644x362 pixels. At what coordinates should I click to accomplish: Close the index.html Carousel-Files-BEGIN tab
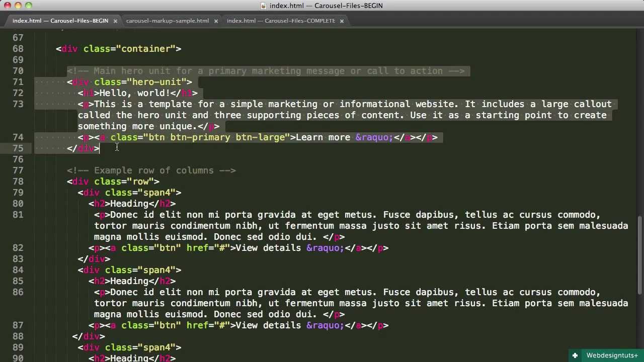point(115,21)
